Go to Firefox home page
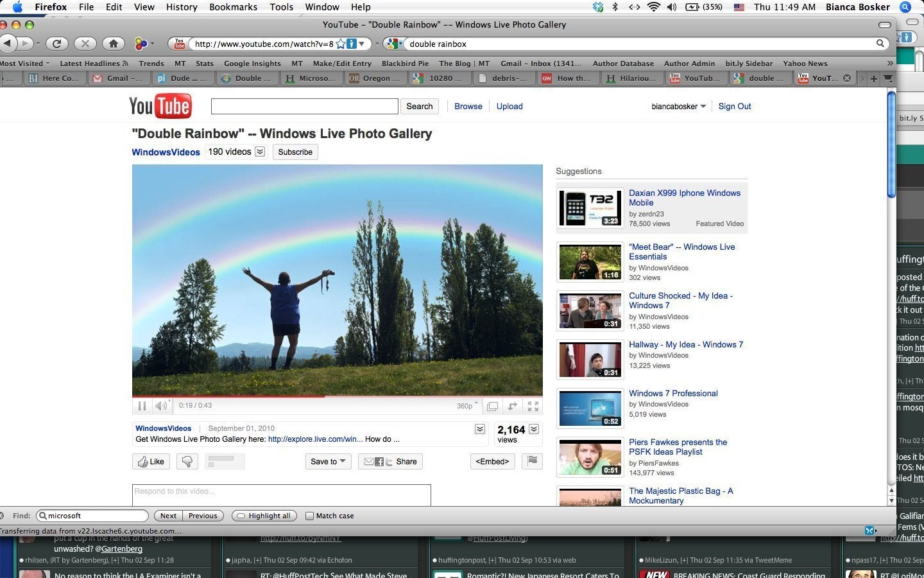This screenshot has width=924, height=578. pyautogui.click(x=113, y=44)
